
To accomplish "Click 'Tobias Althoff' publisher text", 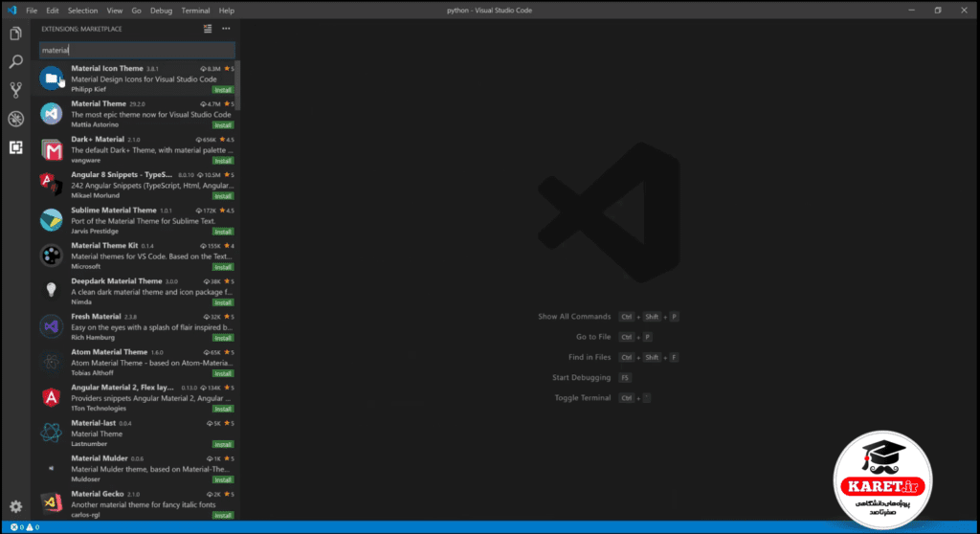I will pyautogui.click(x=92, y=372).
